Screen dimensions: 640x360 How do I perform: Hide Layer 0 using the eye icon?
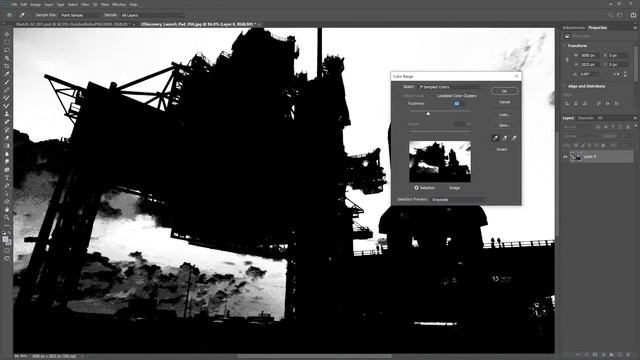[x=566, y=156]
